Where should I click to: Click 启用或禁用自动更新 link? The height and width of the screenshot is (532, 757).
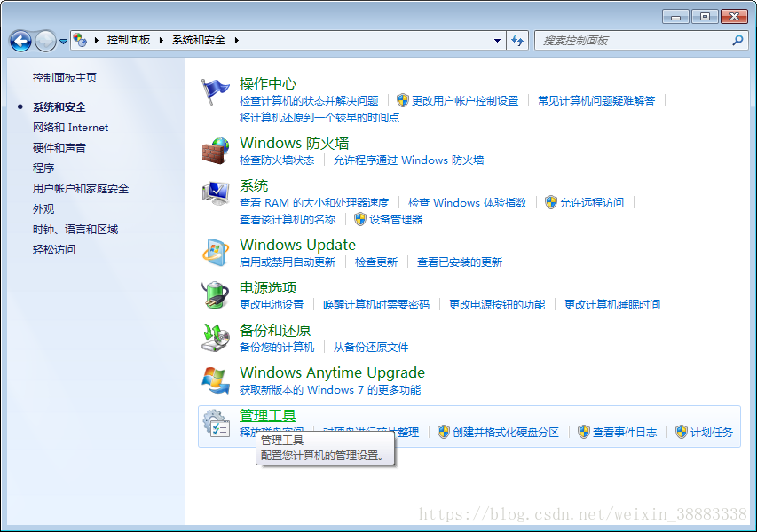tap(288, 262)
